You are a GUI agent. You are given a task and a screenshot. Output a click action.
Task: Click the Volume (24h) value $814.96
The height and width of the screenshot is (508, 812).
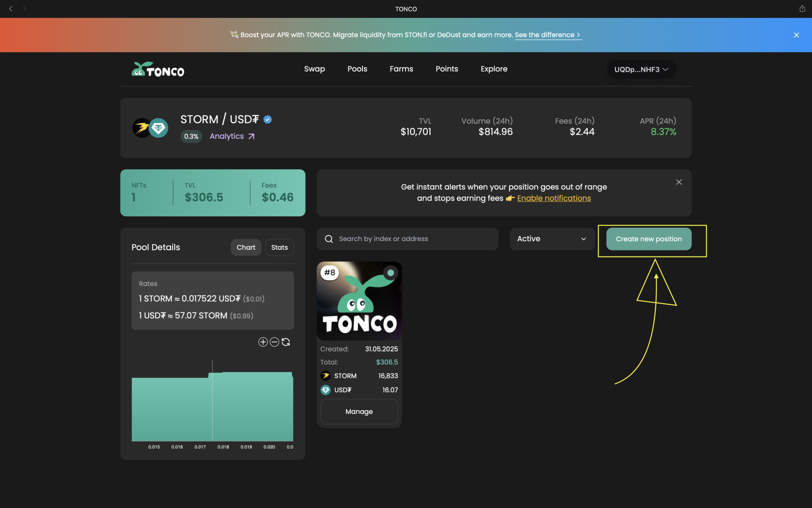pos(495,132)
